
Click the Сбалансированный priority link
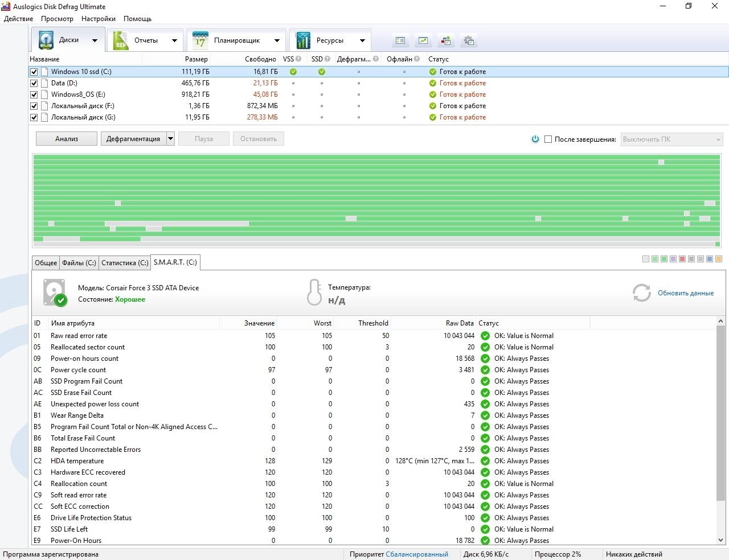pyautogui.click(x=417, y=554)
